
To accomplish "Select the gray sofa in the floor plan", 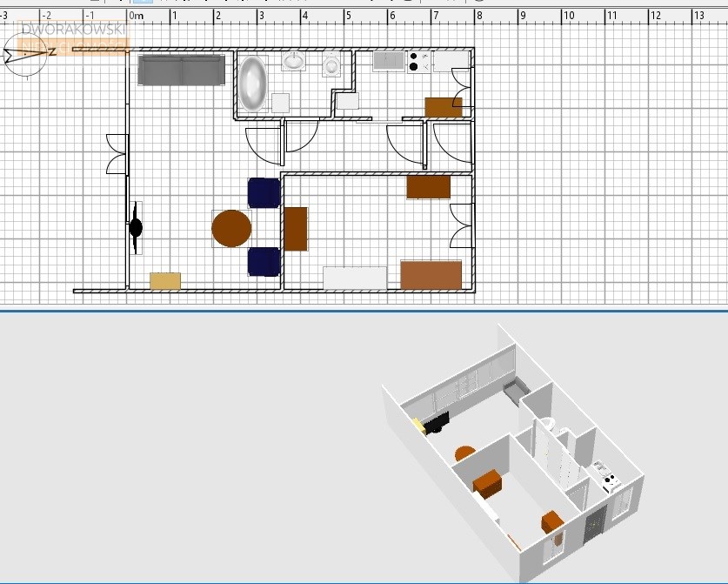I will [182, 70].
